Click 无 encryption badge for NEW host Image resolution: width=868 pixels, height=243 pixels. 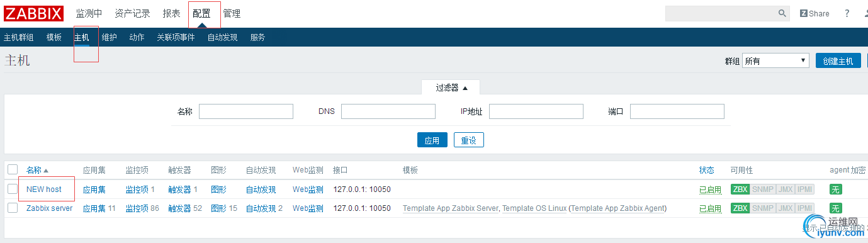coord(836,189)
